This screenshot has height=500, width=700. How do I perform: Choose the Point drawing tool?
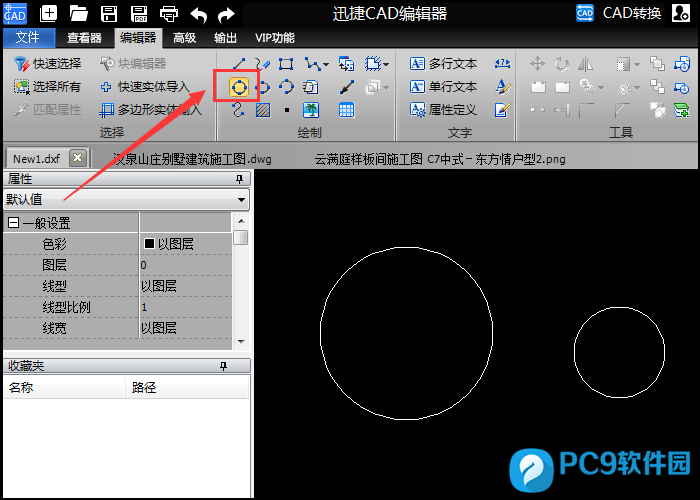(x=287, y=110)
